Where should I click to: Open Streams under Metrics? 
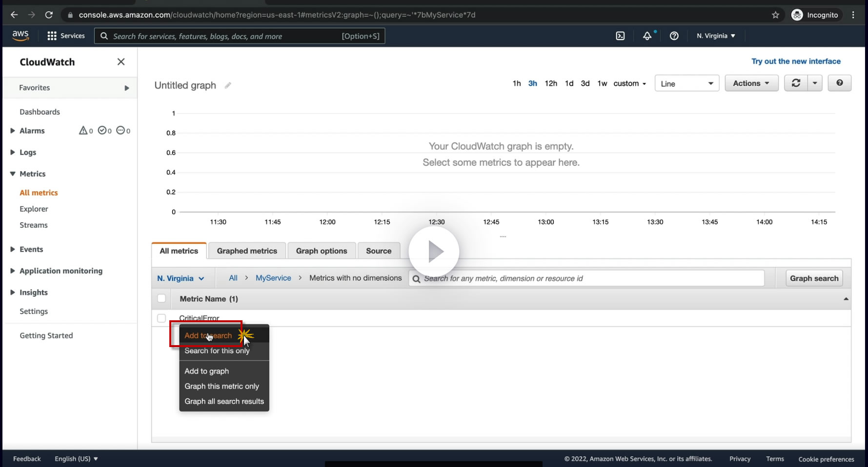click(34, 225)
